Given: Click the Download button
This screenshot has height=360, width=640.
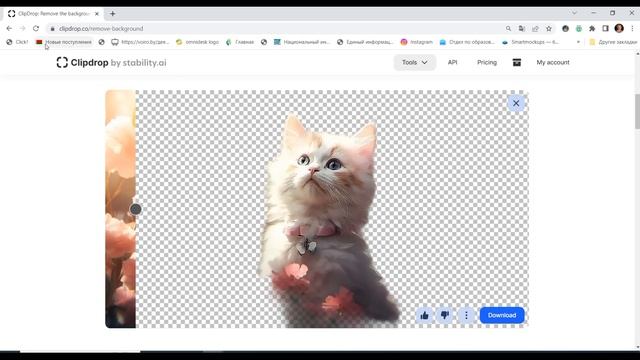Looking at the screenshot, I should click(502, 315).
